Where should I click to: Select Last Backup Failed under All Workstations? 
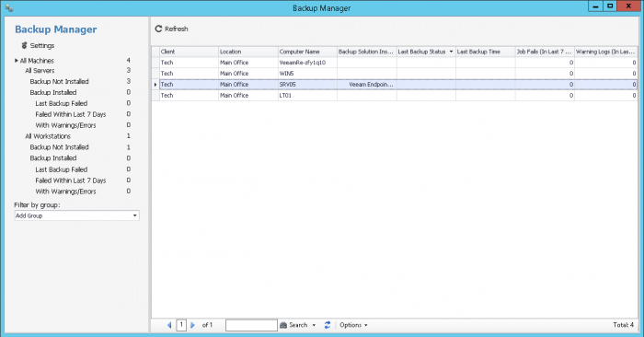coord(62,169)
